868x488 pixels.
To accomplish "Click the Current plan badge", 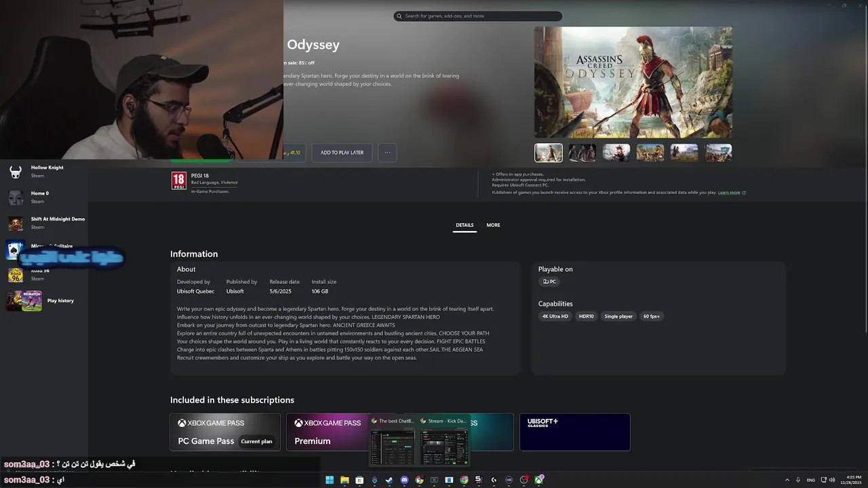I will pos(256,441).
